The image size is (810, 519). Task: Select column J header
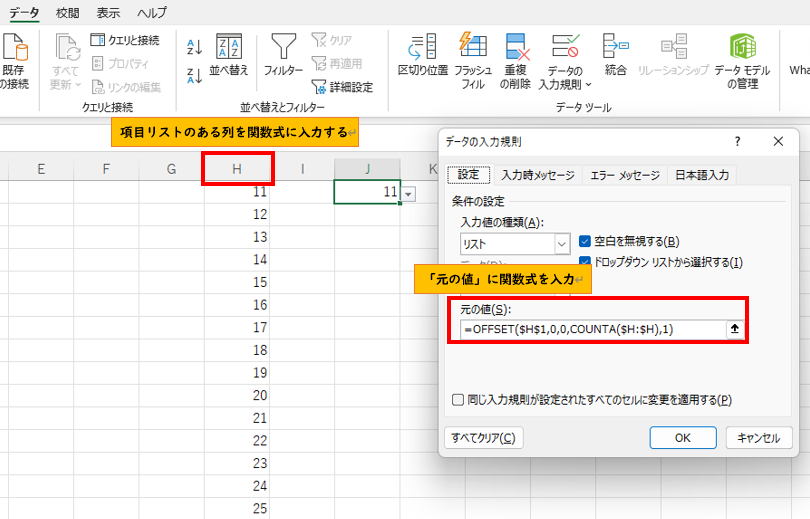(367, 169)
